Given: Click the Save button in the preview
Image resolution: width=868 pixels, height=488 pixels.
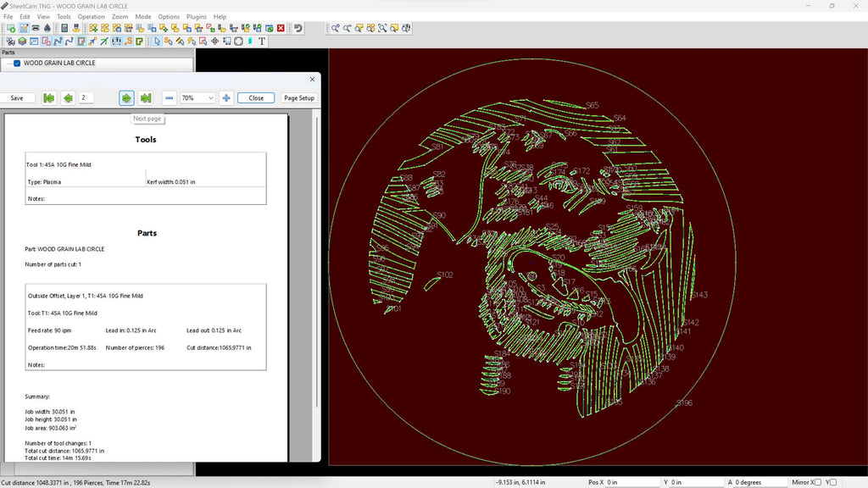Looking at the screenshot, I should (17, 98).
